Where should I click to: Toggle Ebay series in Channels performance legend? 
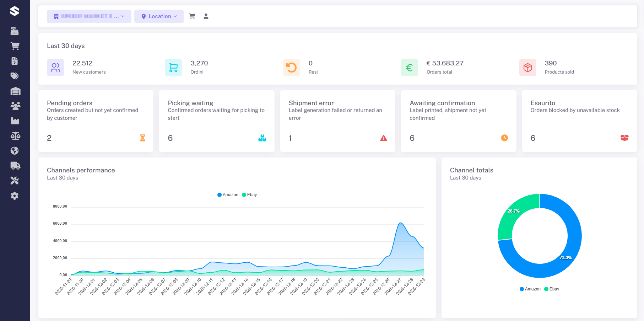[x=249, y=195]
